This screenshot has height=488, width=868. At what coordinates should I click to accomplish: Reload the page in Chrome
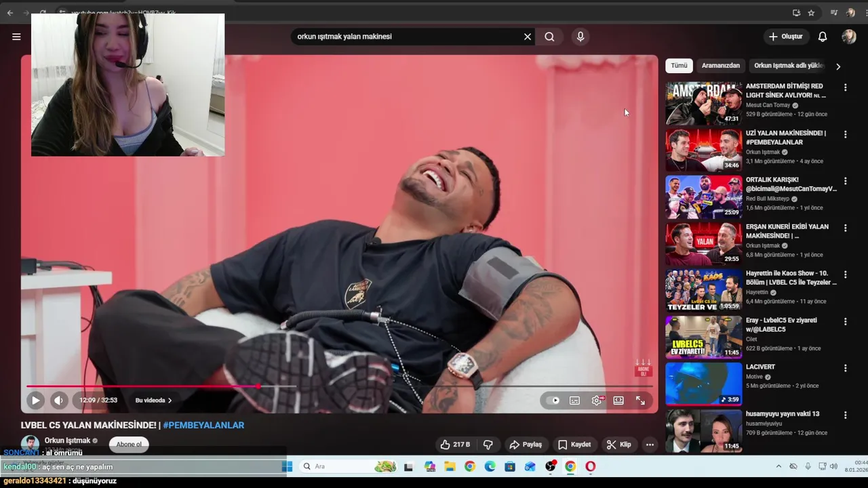point(43,12)
